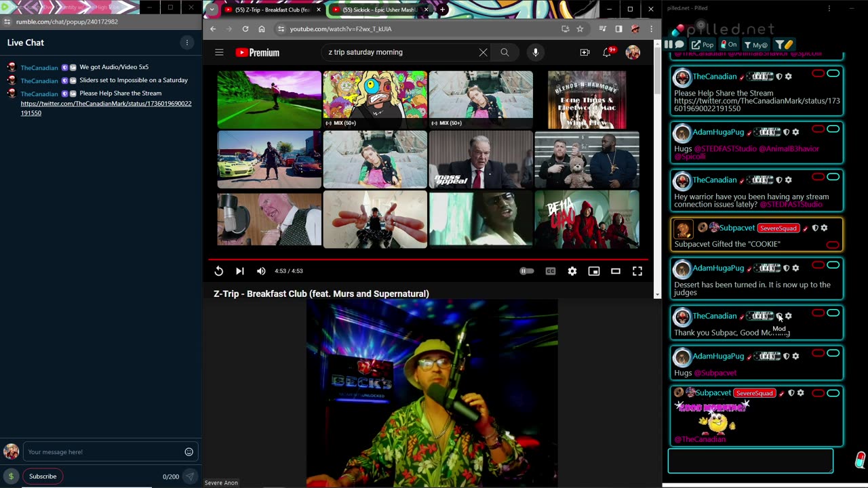Click the Pilled chat text box

tap(751, 461)
